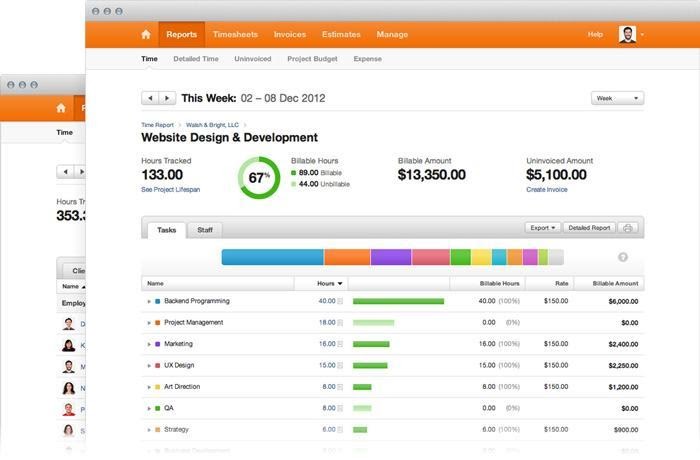
Task: Expand the Project Management task row
Action: tap(149, 323)
